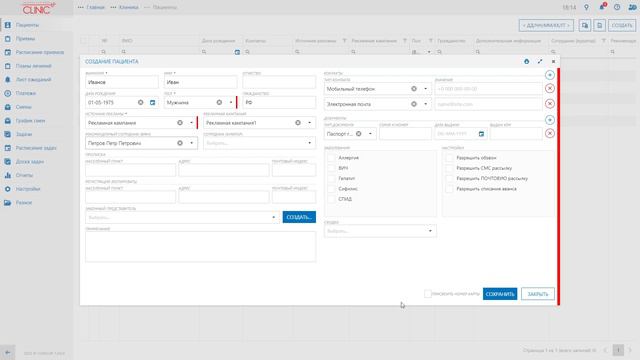Open the calendar for date of birth
Image resolution: width=640 pixels, height=360 pixels.
click(153, 102)
